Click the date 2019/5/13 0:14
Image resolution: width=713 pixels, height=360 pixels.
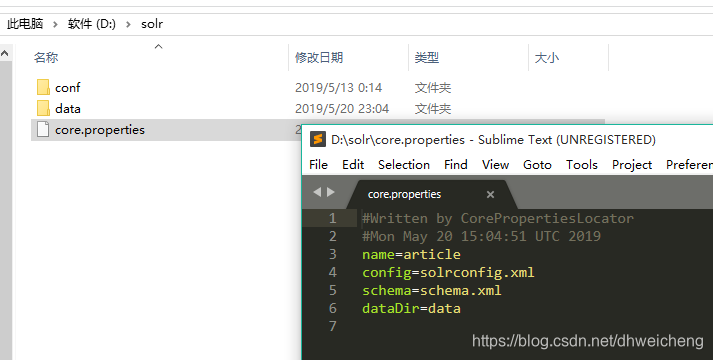point(338,88)
